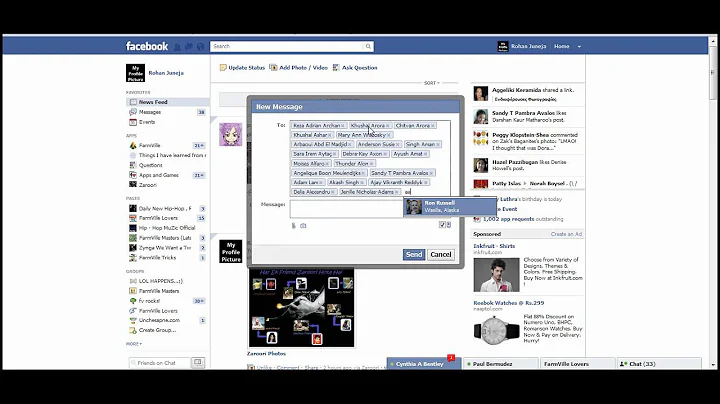Click the Friends on Chat search field
This screenshot has height=404, width=720.
click(x=159, y=363)
